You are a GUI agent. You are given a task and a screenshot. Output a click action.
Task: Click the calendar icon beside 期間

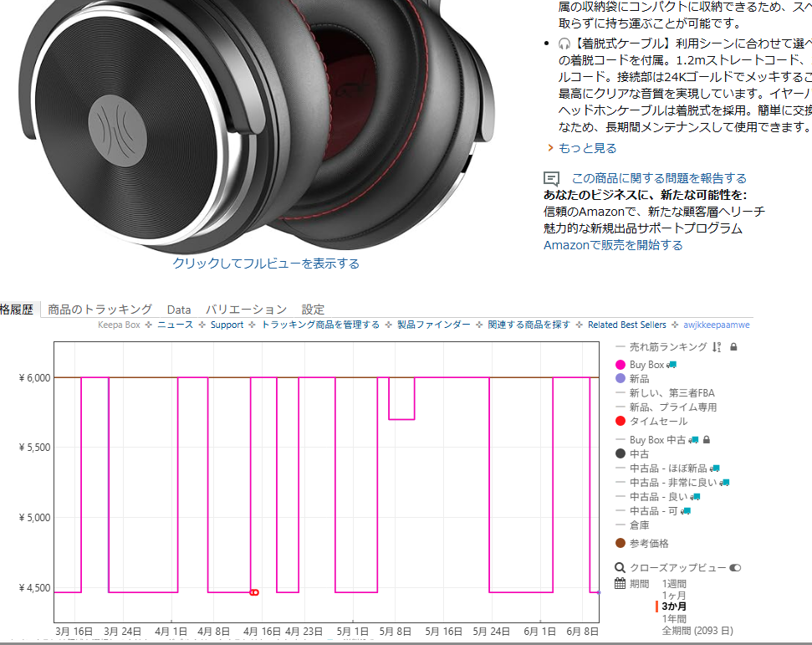tap(620, 584)
